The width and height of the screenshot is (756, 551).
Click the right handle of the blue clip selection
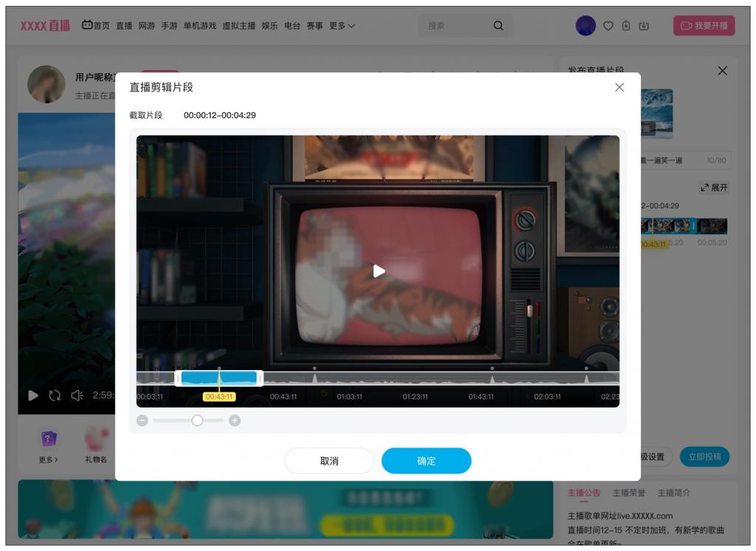[260, 378]
